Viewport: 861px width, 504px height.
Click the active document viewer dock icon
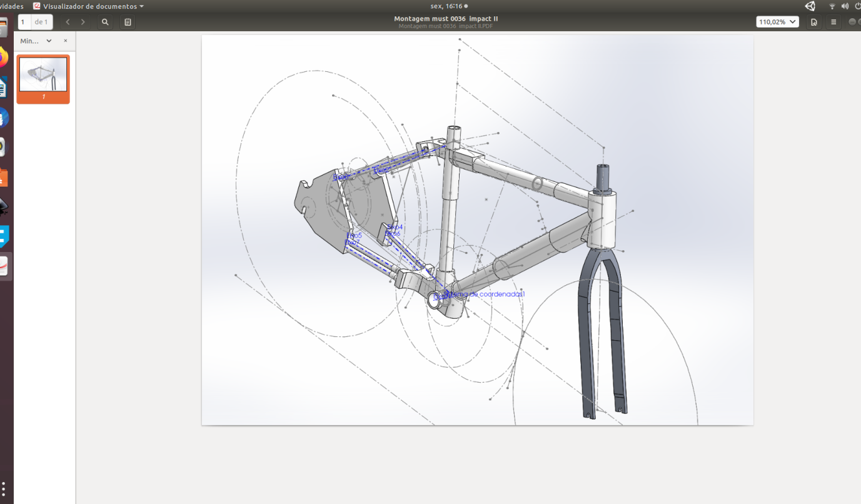4,267
